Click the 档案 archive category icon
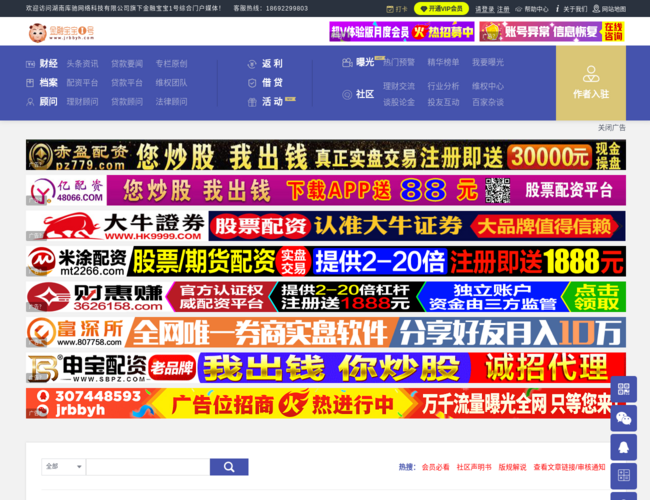 coord(30,83)
